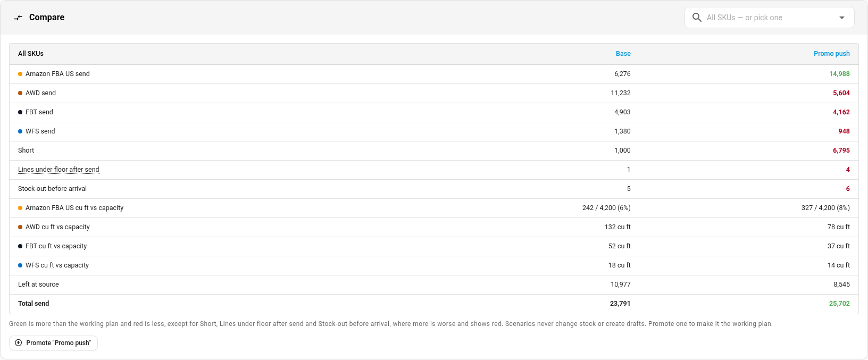Click the Base WFS send value 1,380
The image size is (868, 360).
click(x=622, y=131)
